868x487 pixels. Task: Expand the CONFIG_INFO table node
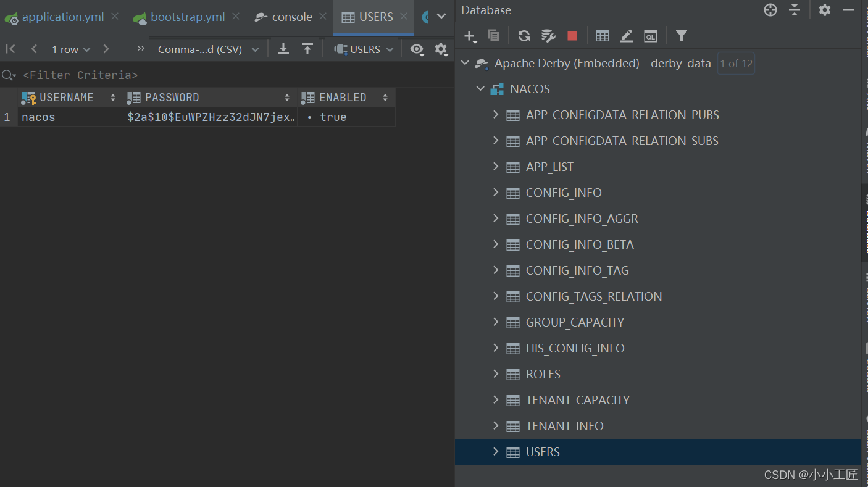496,193
